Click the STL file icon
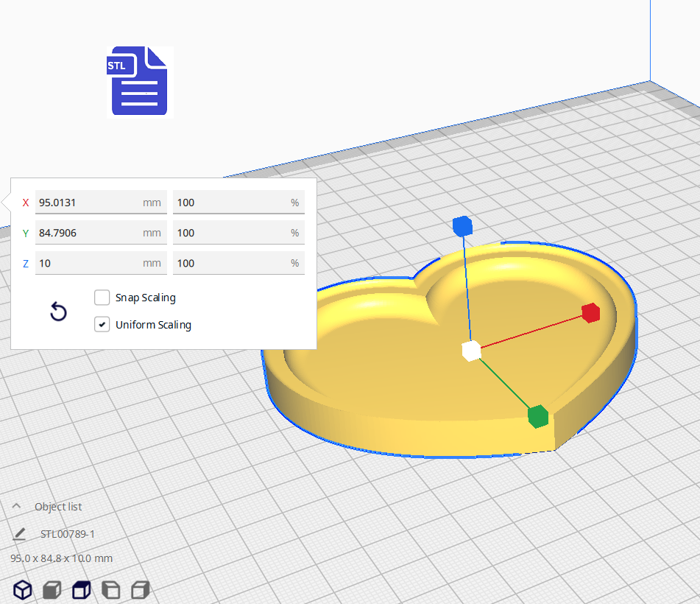The image size is (700, 604). pyautogui.click(x=139, y=81)
